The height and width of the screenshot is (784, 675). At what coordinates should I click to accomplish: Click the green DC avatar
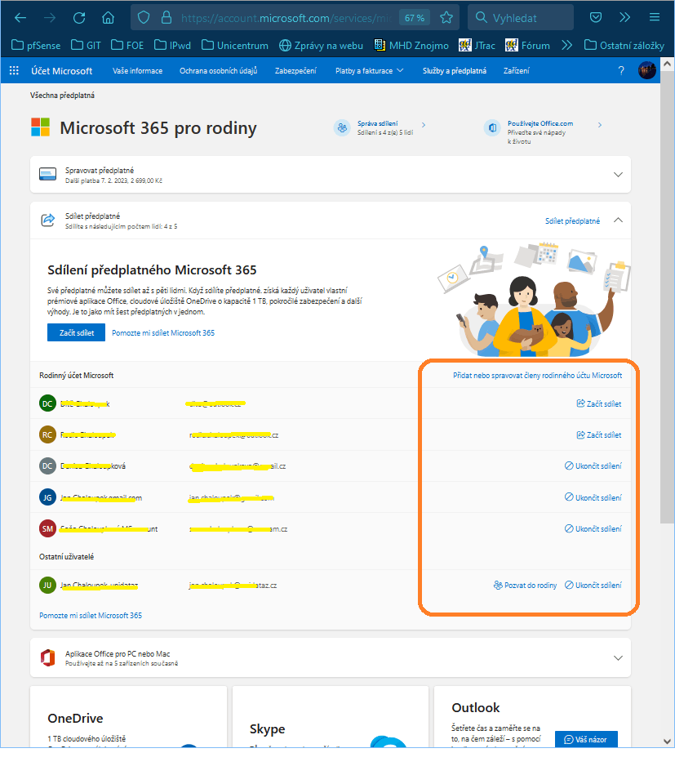(47, 403)
